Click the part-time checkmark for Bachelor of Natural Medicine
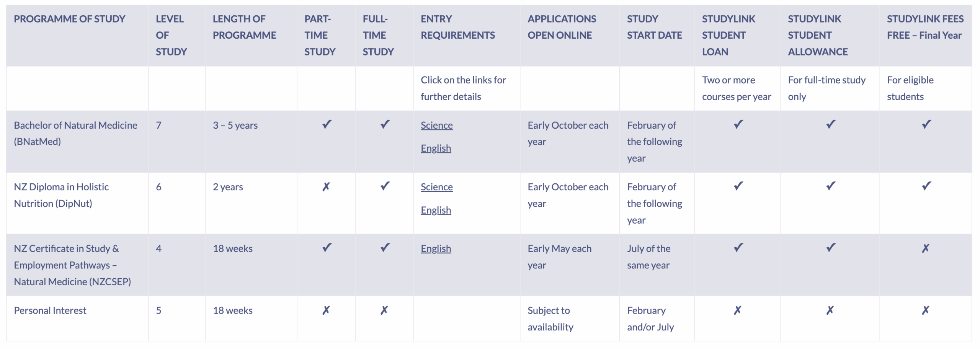The width and height of the screenshot is (980, 348). coord(327,124)
